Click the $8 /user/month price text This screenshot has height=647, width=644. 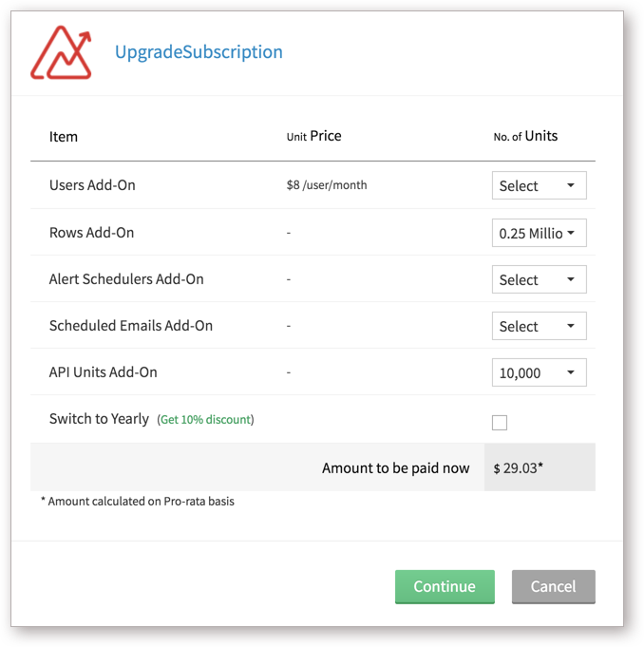coord(327,185)
